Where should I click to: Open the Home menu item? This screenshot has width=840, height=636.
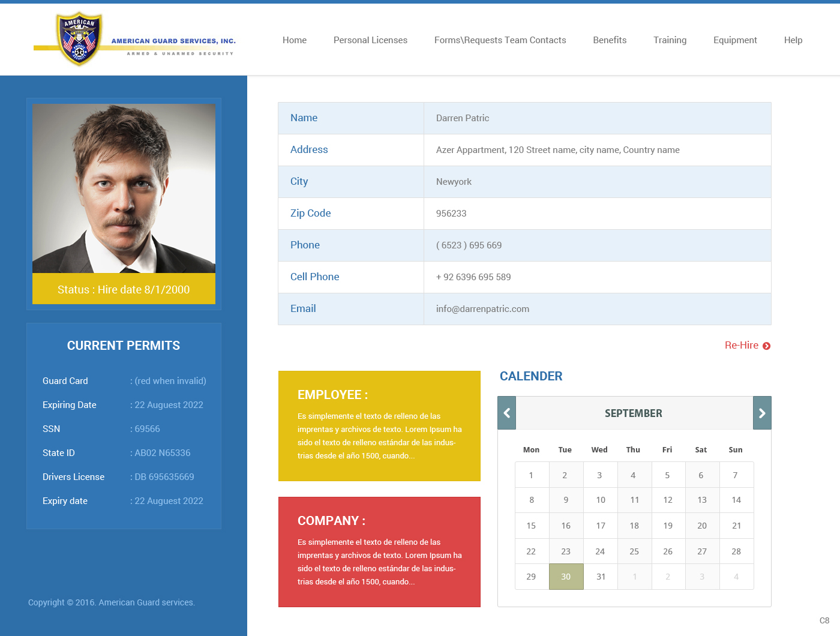coord(295,40)
